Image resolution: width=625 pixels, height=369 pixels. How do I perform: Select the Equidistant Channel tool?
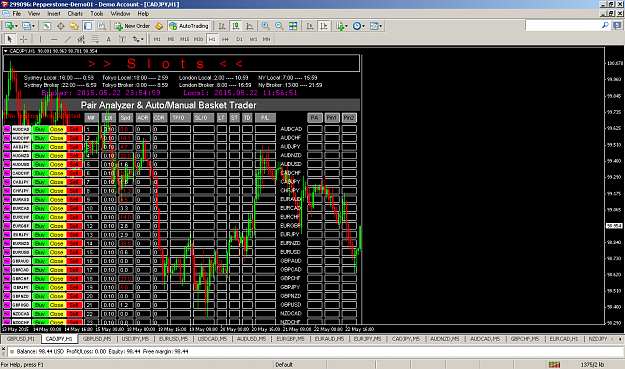click(81, 39)
